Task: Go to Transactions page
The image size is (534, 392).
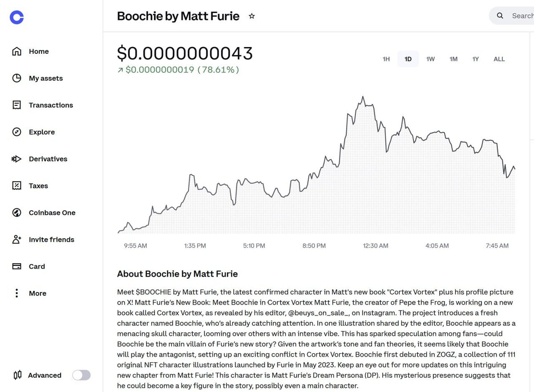Action: coord(51,105)
